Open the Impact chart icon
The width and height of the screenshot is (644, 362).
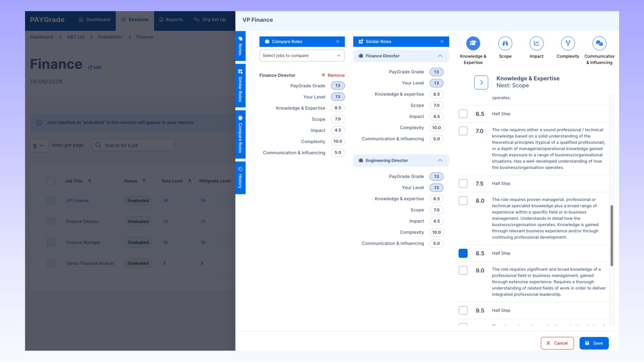tap(537, 43)
